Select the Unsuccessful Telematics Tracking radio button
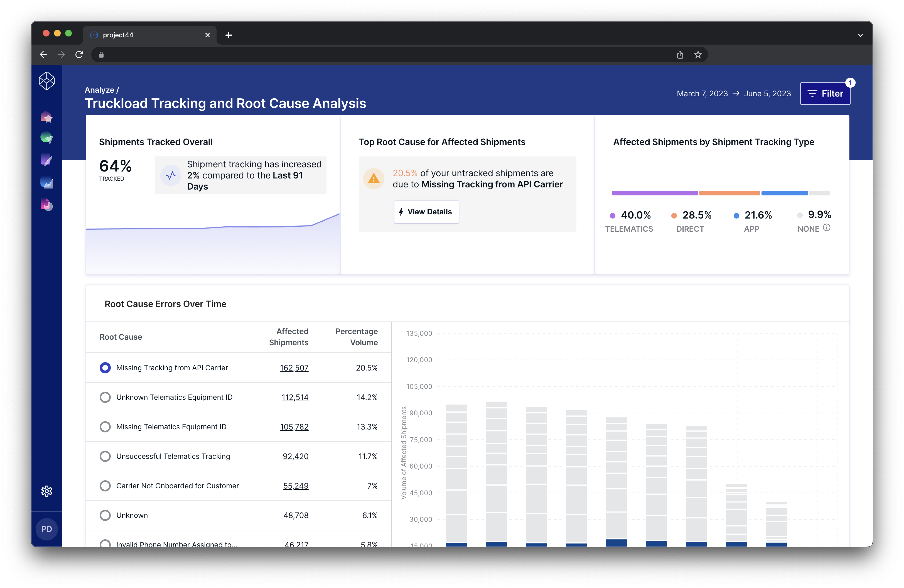The height and width of the screenshot is (588, 904). pyautogui.click(x=105, y=456)
